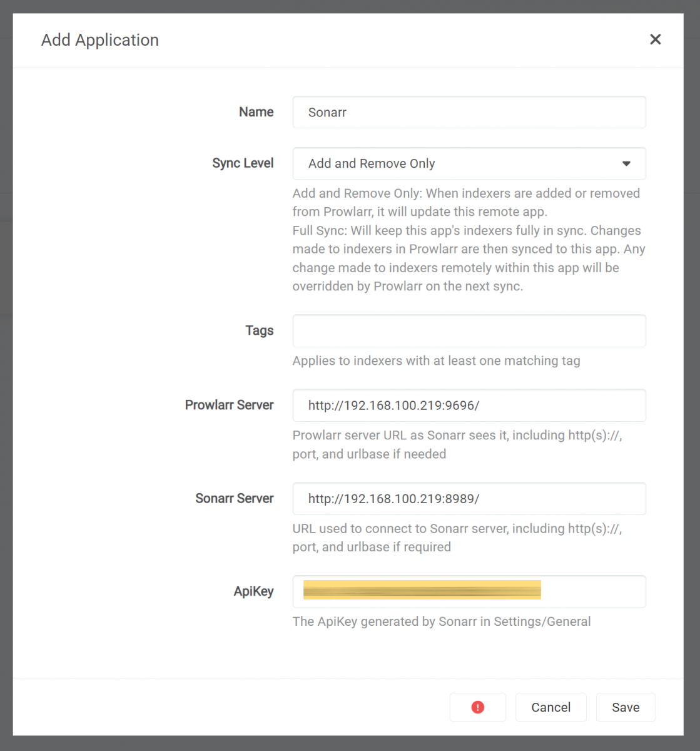Click the ApiKey label

click(x=253, y=591)
